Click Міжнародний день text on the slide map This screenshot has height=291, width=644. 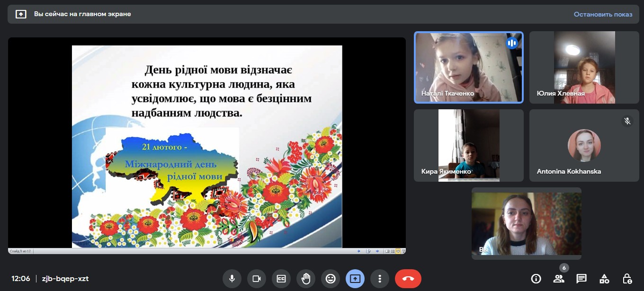[171, 165]
